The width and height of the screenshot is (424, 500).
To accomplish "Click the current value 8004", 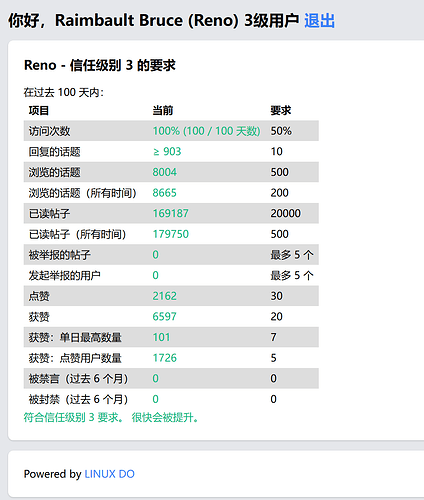I will coord(165,172).
